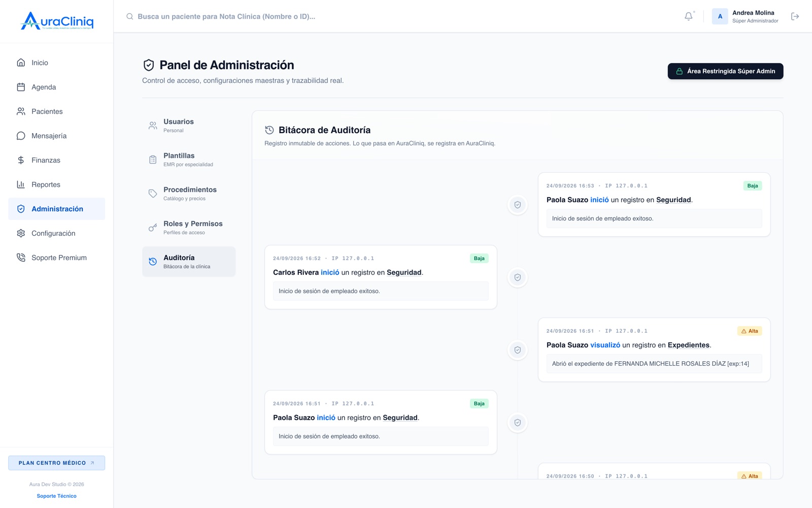Click Baja badge on Carlos Rivera entry
812x508 pixels.
(479, 259)
